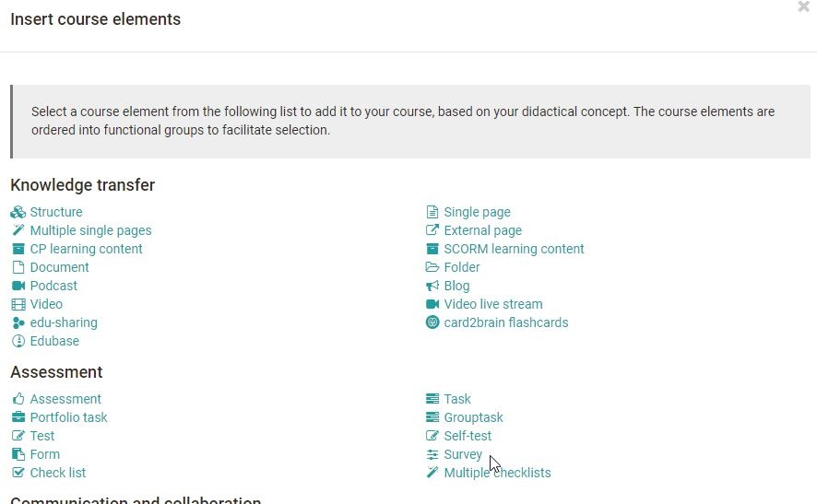This screenshot has height=504, width=817.
Task: Click the card2brain flashcards icon
Action: (432, 322)
